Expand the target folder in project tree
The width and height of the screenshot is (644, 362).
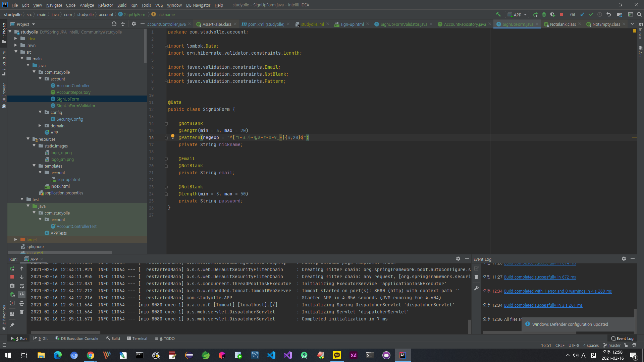pos(15,240)
